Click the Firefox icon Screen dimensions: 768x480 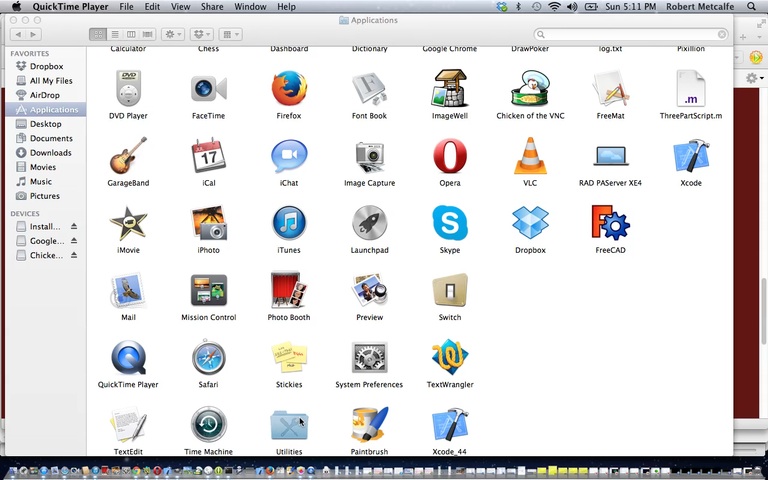pos(289,89)
